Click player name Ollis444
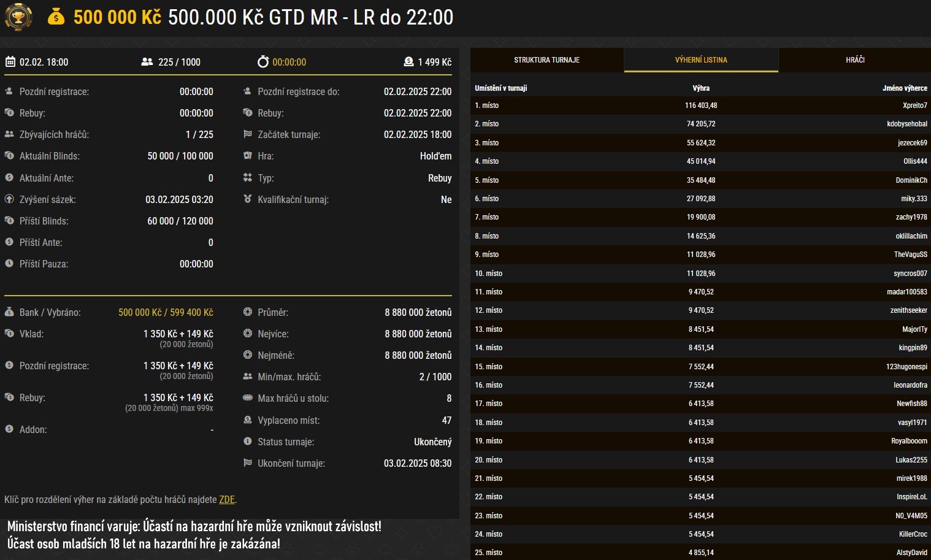931x560 pixels. (915, 161)
